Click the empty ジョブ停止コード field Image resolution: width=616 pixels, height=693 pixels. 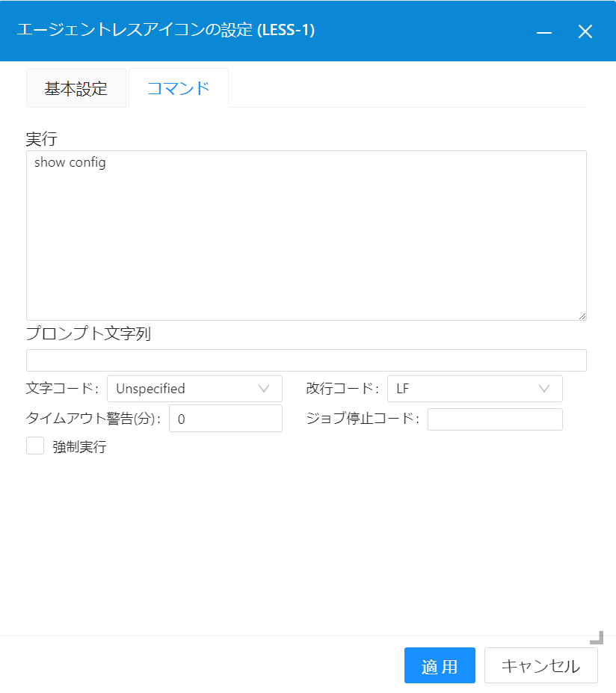(x=495, y=419)
